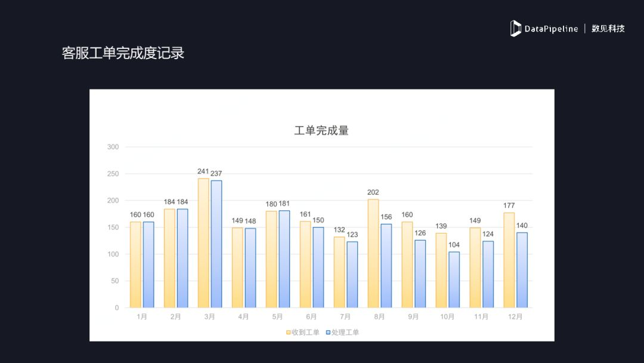The height and width of the screenshot is (363, 644).
Task: Click the blue 7月 bar labeled 123
Action: click(352, 275)
